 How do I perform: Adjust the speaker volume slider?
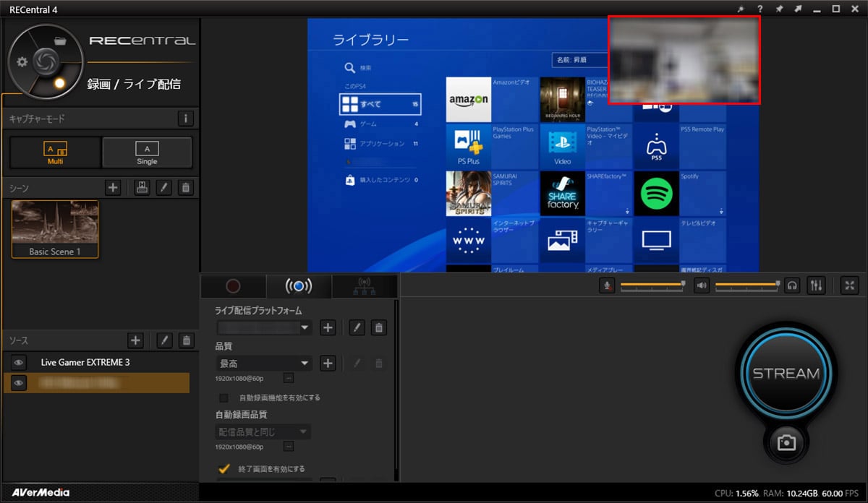tap(747, 285)
